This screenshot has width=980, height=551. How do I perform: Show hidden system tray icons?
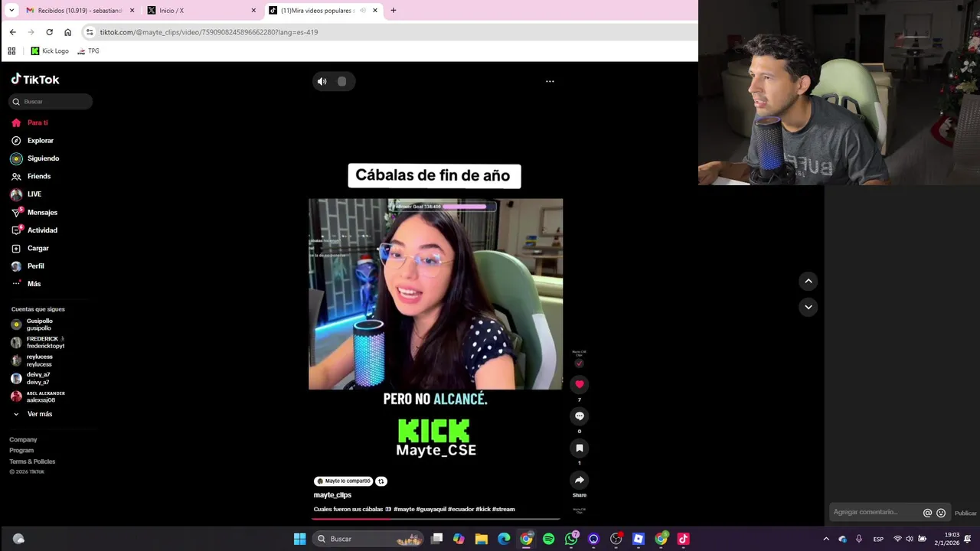click(x=826, y=539)
